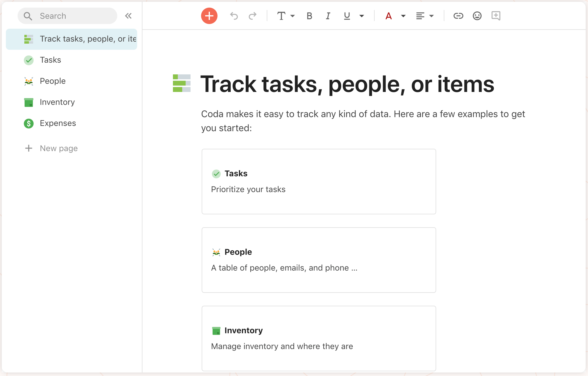The image size is (588, 376).
Task: Insert a link
Action: click(458, 16)
